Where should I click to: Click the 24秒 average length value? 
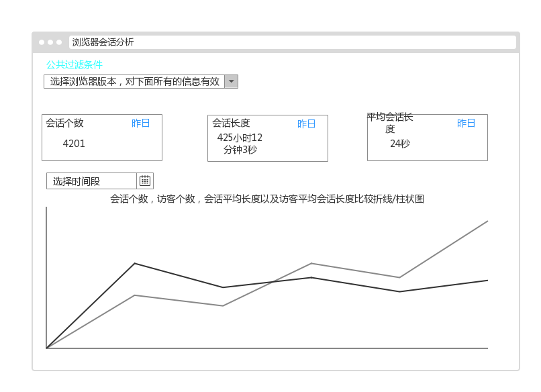[400, 143]
